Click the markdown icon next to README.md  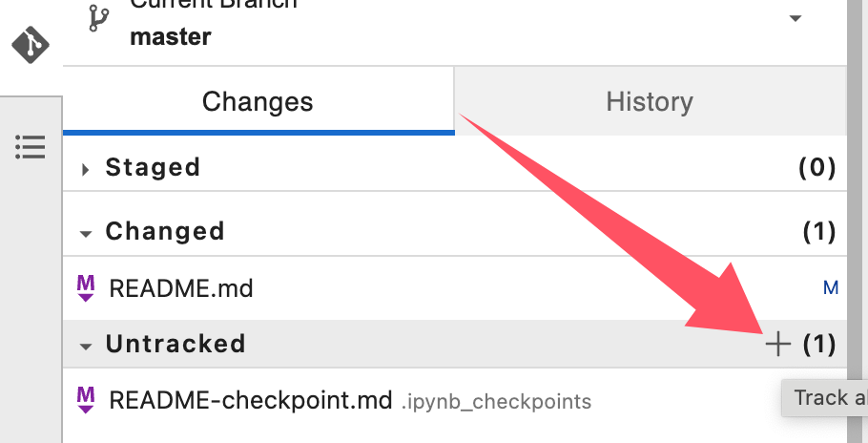click(85, 288)
